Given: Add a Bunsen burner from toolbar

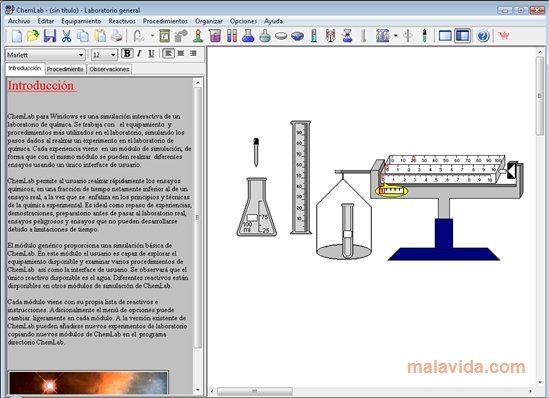Looking at the screenshot, I should tap(198, 36).
